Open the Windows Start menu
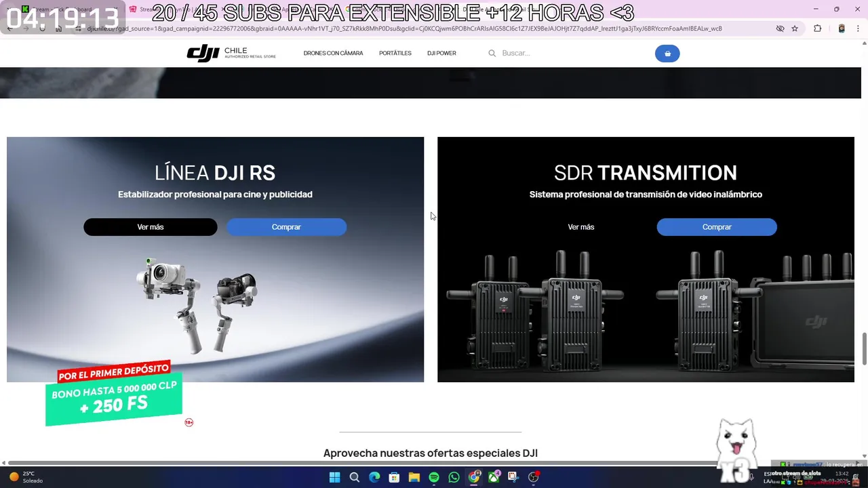Screen dimensions: 868x488 (334, 477)
